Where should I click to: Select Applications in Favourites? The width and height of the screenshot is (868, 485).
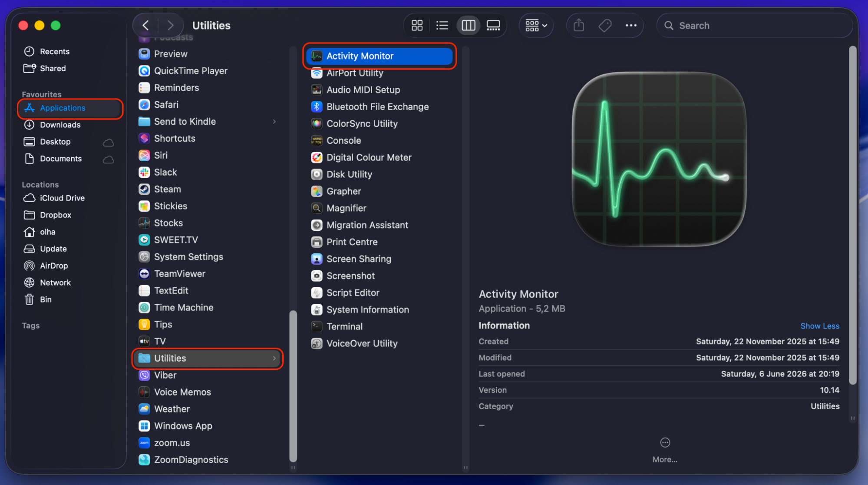[70, 108]
